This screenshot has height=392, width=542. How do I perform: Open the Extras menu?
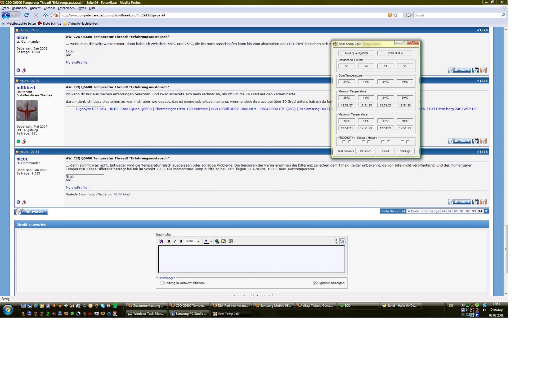tap(82, 8)
